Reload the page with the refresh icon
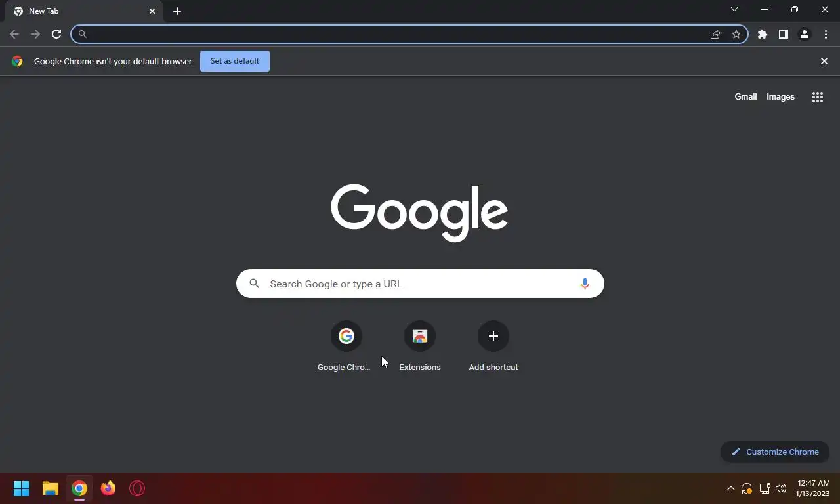The height and width of the screenshot is (504, 840). (56, 34)
